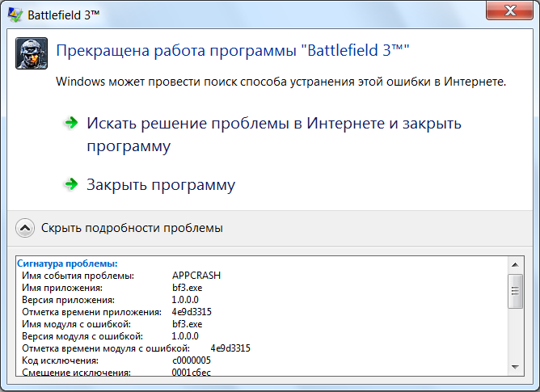
Task: Click 'Код исключения:' label
Action: 61,360
